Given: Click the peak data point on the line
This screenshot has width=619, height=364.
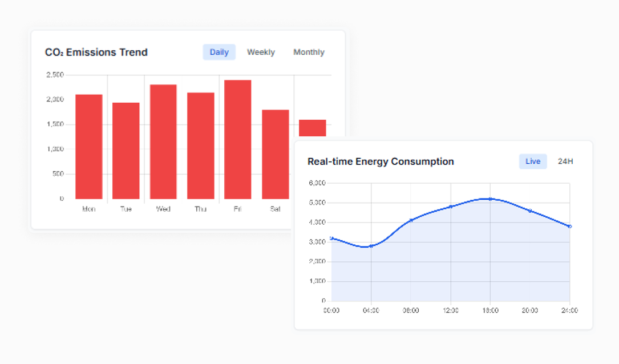Looking at the screenshot, I should (490, 199).
